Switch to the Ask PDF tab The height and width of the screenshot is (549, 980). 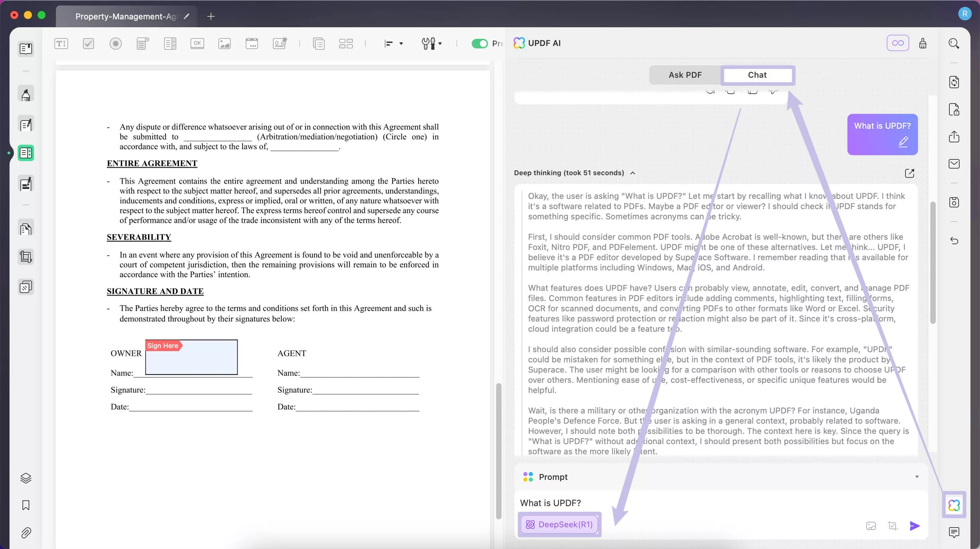click(x=685, y=75)
